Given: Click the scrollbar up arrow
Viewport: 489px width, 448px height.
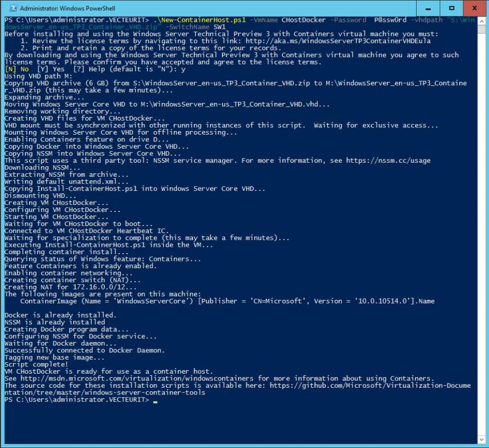Looking at the screenshot, I should [x=482, y=20].
